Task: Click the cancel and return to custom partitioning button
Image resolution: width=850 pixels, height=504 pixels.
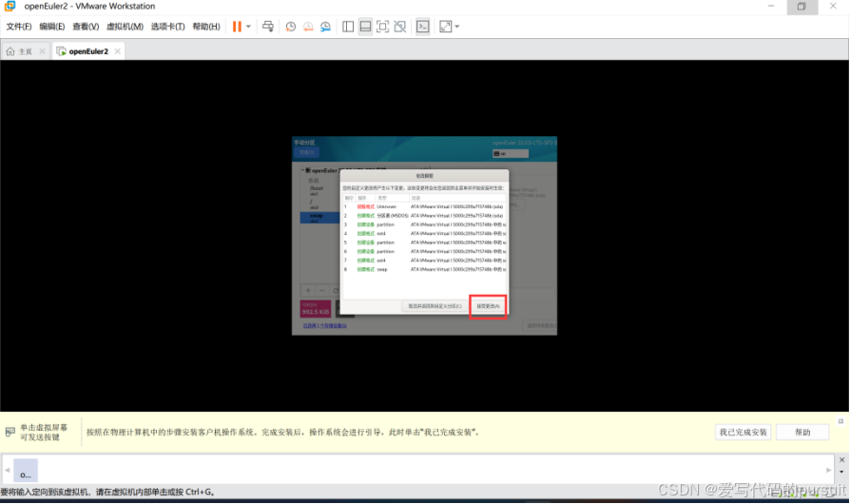Action: click(x=435, y=306)
